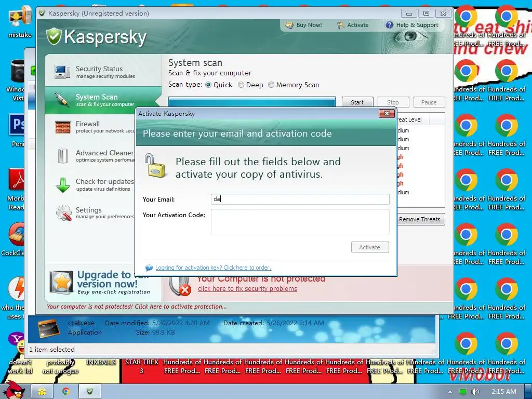Screen dimensions: 532x399
Task: Click the Kaspersky shield logo
Action: (54, 37)
